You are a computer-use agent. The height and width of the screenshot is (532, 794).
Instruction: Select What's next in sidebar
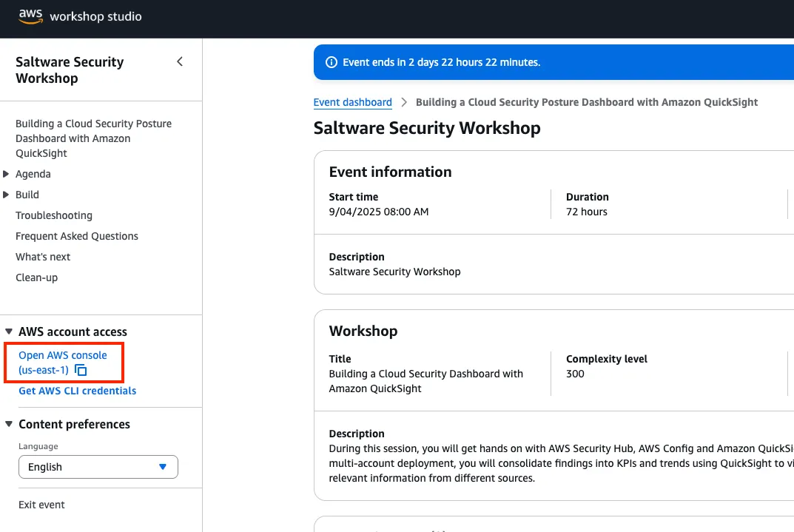[x=43, y=257]
